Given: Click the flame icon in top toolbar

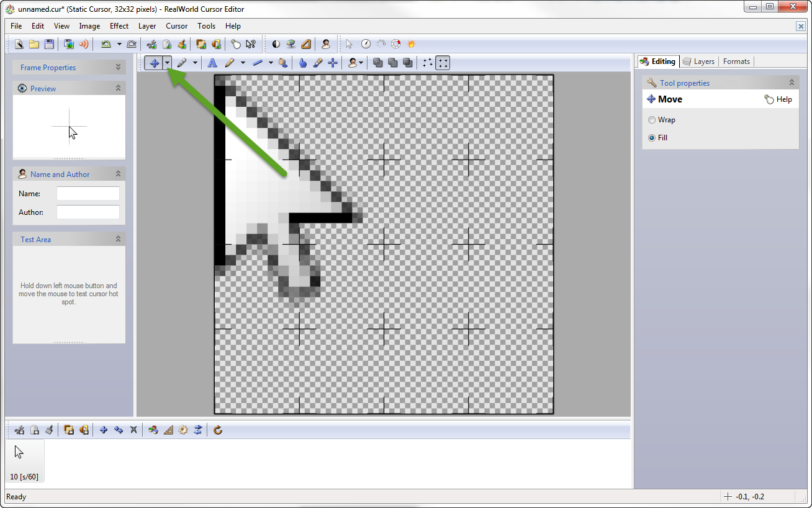Looking at the screenshot, I should [x=411, y=44].
